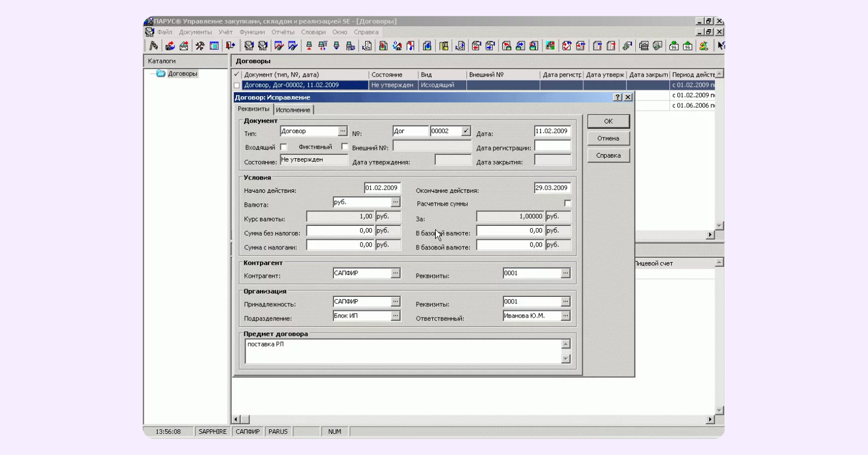Screen dimensions: 868x455
Task: Click the Вид column header
Action: pos(442,74)
